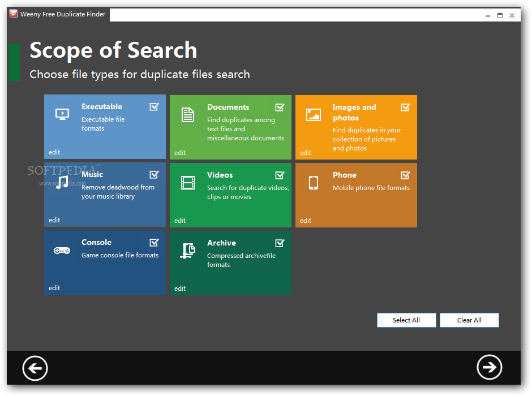Click the 'Scope of Search' heading
This screenshot has width=532, height=396.
click(113, 50)
